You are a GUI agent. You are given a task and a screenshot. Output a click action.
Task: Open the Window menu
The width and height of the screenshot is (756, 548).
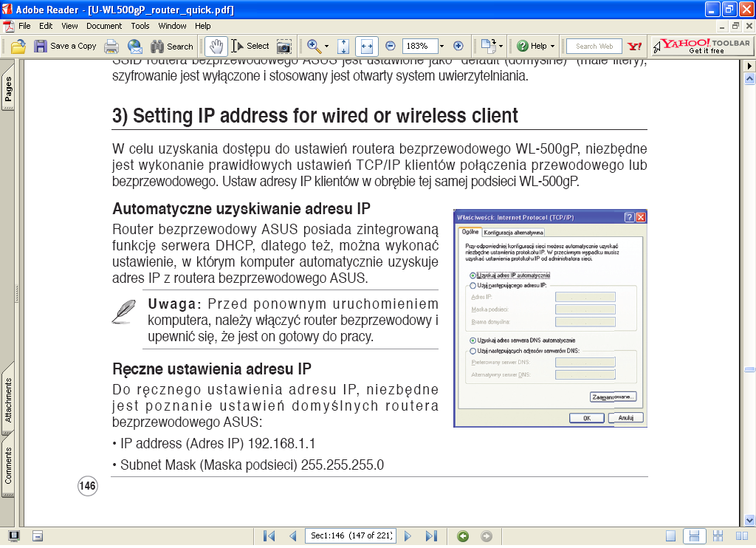[172, 26]
